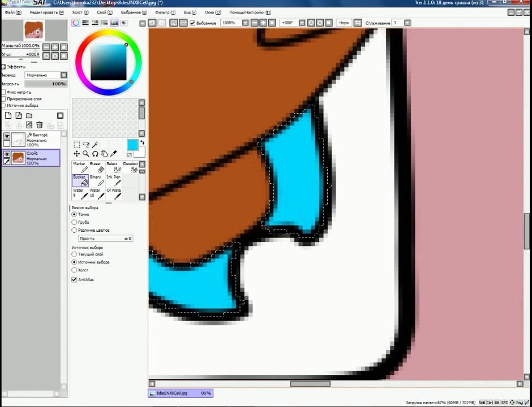The width and height of the screenshot is (532, 407).
Task: Open the +000° rotation angle dropdown
Action: [x=302, y=23]
